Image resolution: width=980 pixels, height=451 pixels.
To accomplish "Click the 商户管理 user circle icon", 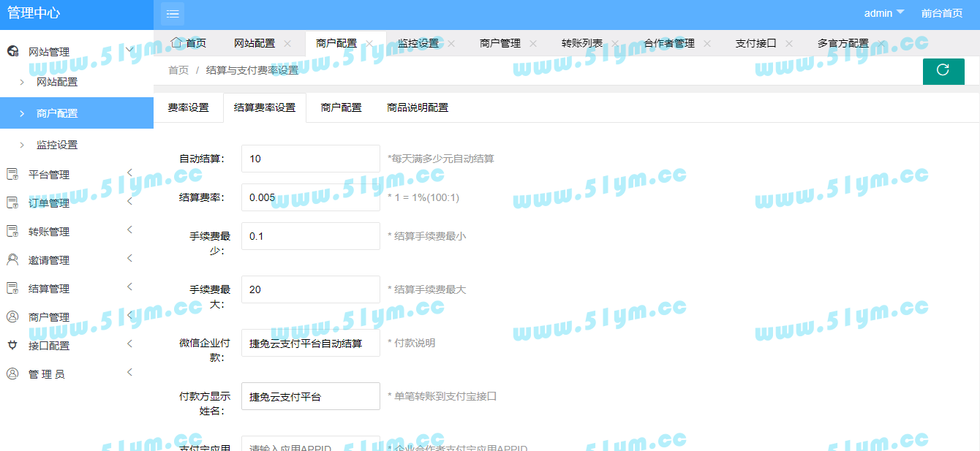I will click(12, 317).
